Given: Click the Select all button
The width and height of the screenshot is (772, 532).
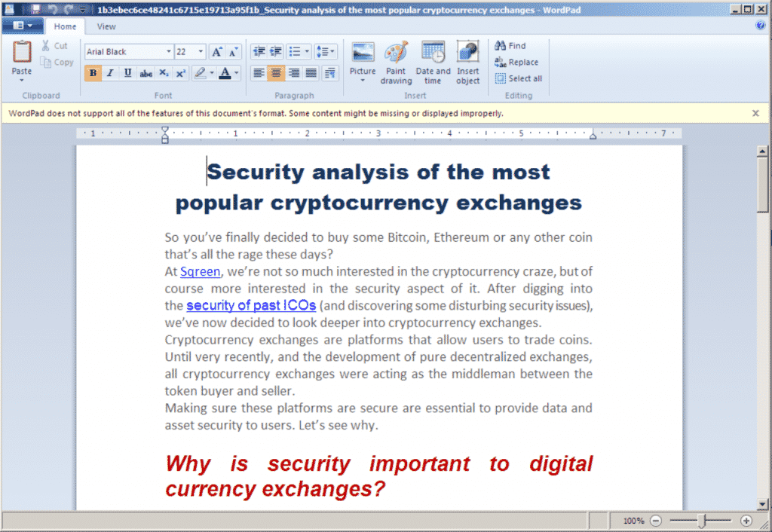Looking at the screenshot, I should [519, 78].
